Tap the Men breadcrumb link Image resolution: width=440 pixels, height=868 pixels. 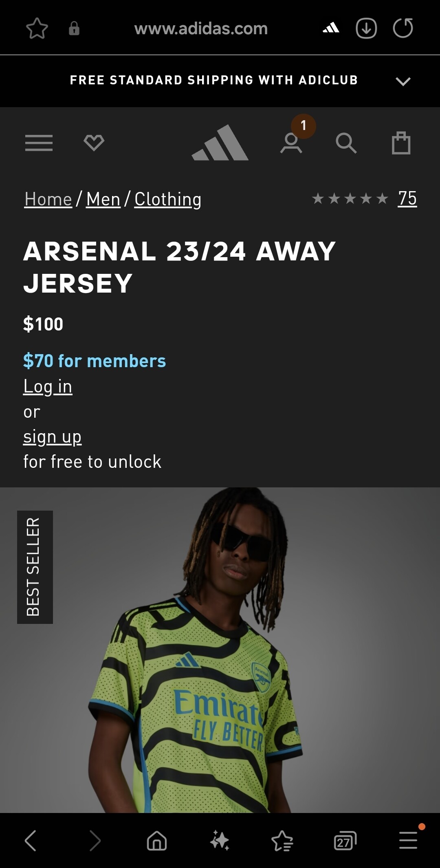tap(103, 199)
